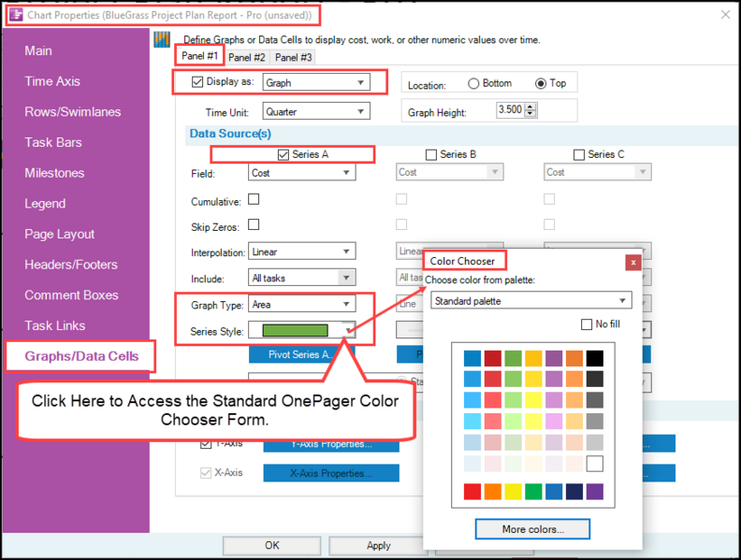
Task: Switch to Panel #2 tab
Action: click(x=247, y=58)
